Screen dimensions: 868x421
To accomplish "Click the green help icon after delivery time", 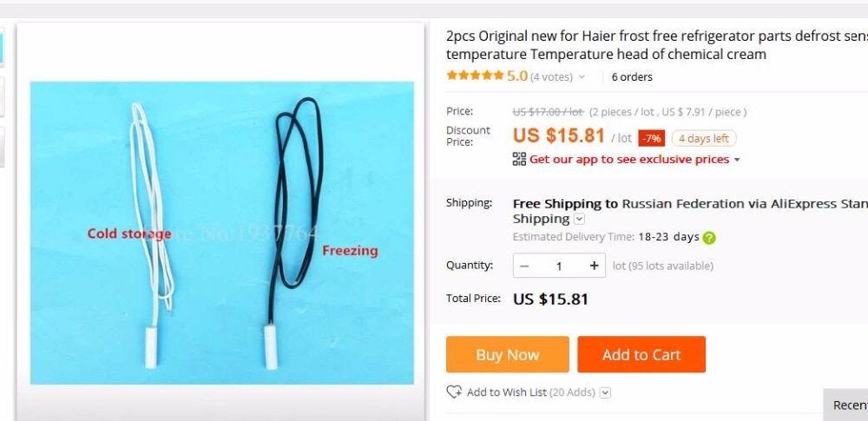I will [709, 238].
